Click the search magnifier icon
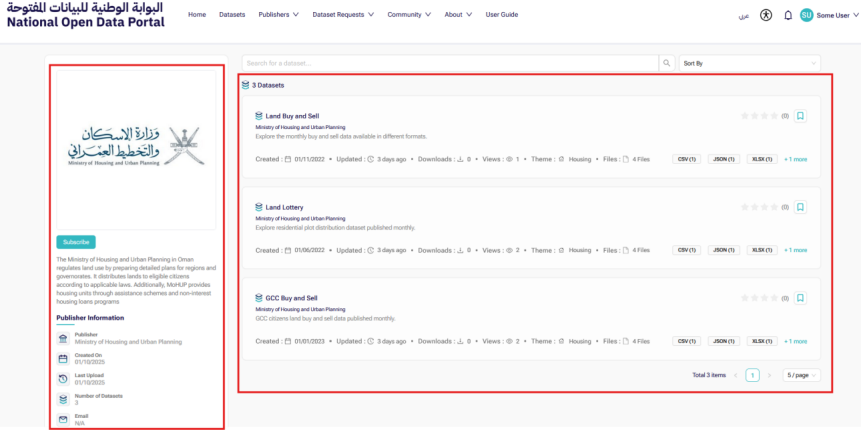Screen dimensions: 861x431 point(667,63)
